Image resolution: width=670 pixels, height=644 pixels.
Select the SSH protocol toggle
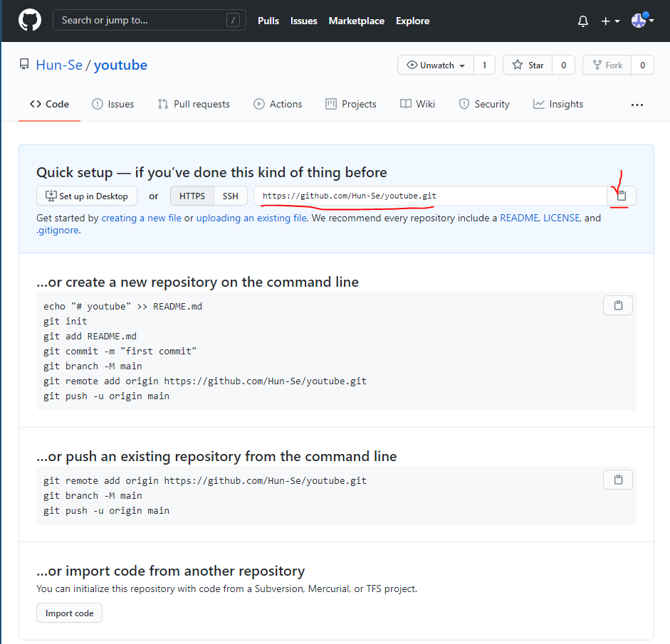pos(230,196)
